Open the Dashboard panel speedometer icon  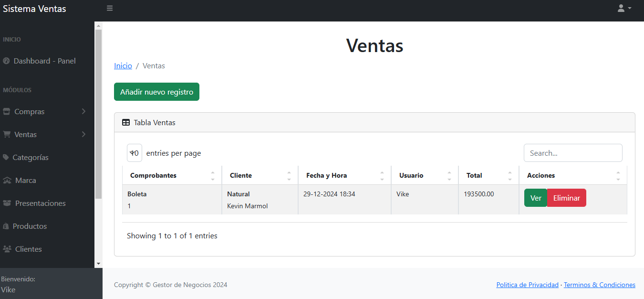point(6,61)
